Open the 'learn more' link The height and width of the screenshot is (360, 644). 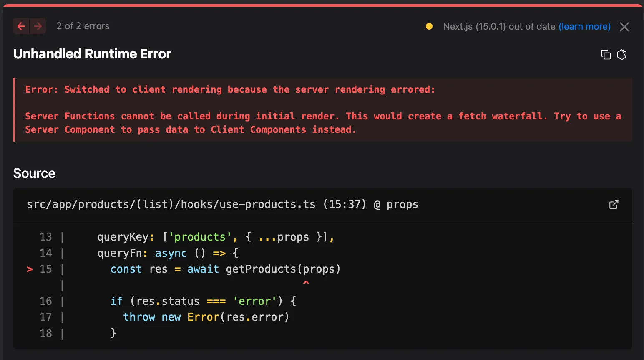pos(584,27)
